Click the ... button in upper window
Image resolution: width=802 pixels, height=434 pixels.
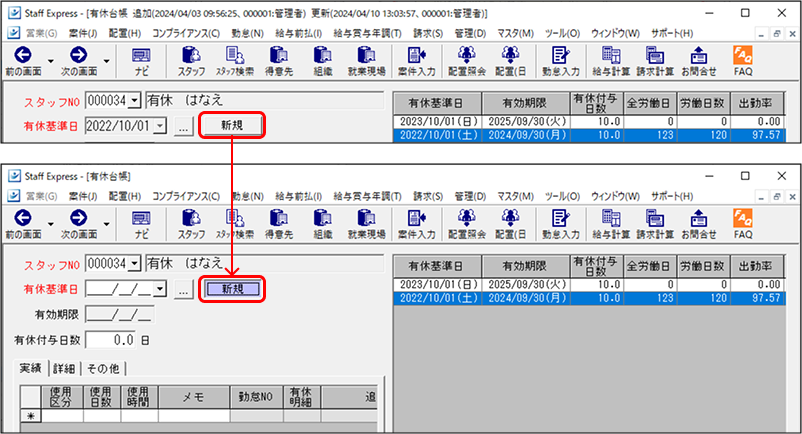[x=183, y=126]
